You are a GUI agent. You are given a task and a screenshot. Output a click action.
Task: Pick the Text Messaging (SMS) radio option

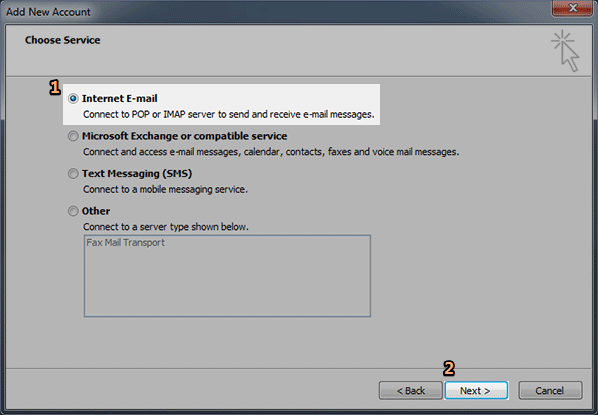pyautogui.click(x=73, y=174)
